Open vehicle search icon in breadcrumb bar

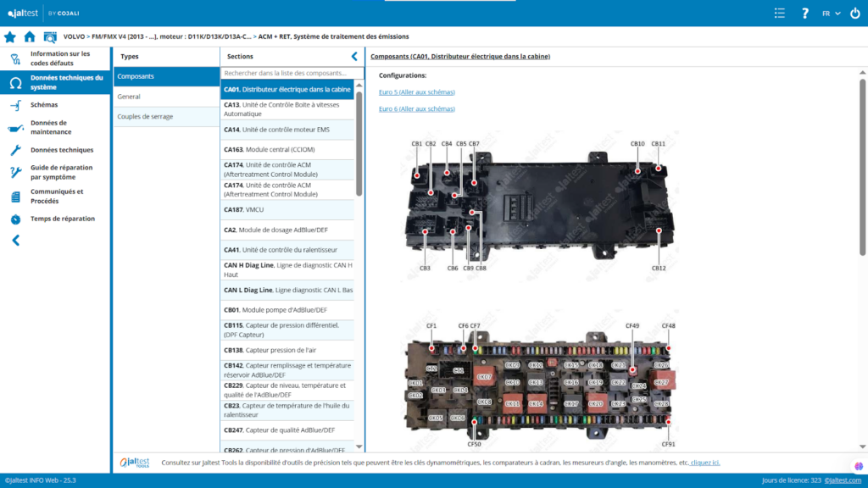50,36
